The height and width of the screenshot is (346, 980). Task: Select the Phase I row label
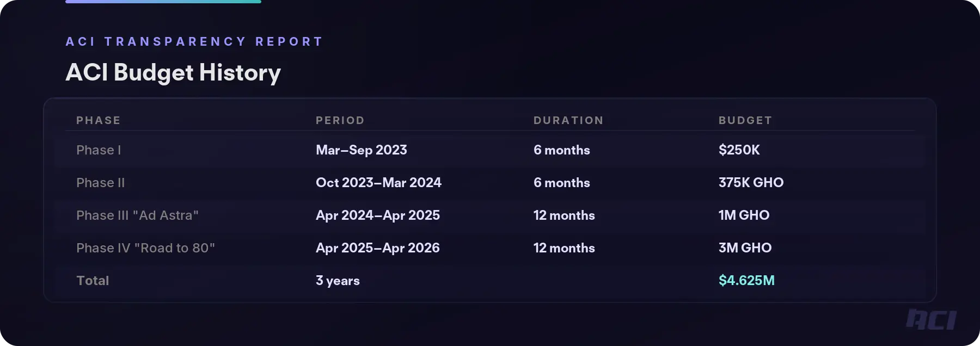(99, 150)
